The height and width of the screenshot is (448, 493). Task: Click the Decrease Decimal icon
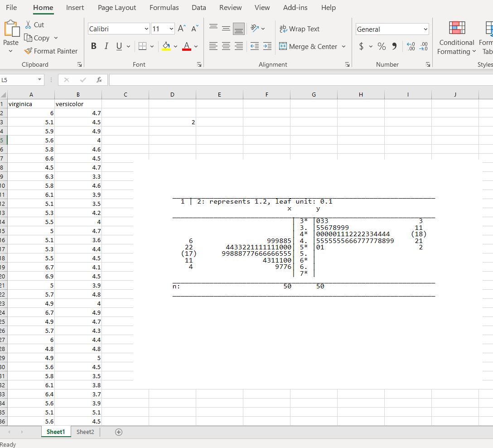(x=424, y=46)
